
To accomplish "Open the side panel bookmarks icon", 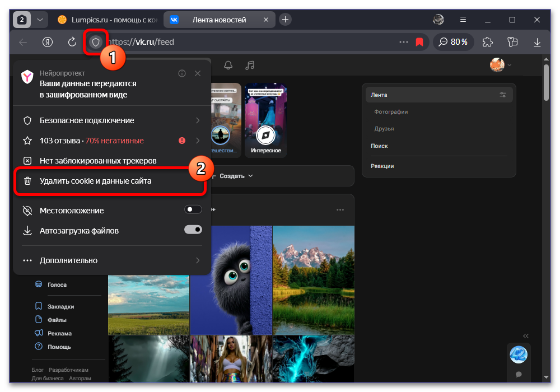I will click(512, 42).
